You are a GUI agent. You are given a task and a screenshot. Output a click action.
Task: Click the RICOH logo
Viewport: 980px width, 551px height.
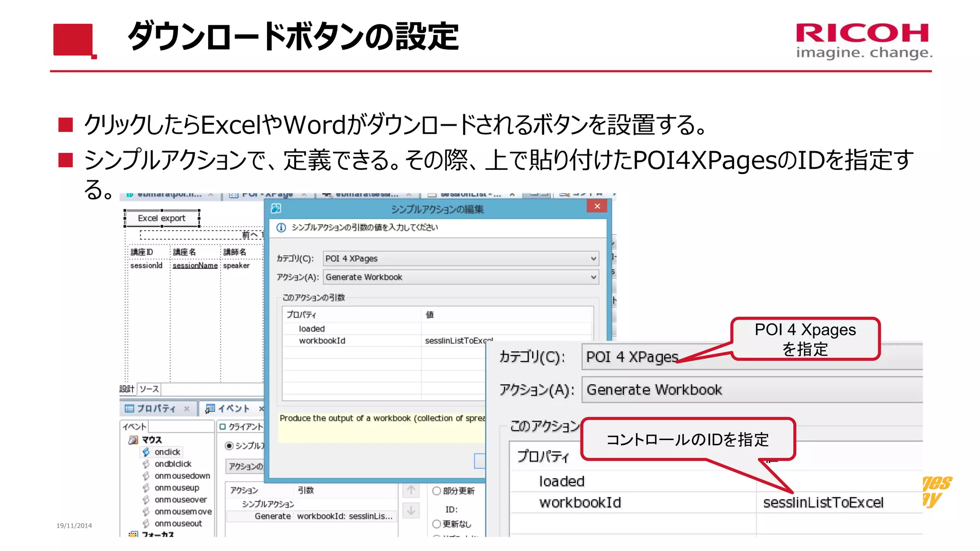[864, 41]
